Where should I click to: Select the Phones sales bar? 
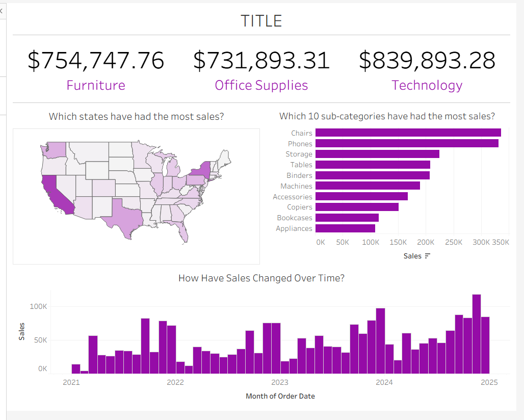(x=407, y=143)
